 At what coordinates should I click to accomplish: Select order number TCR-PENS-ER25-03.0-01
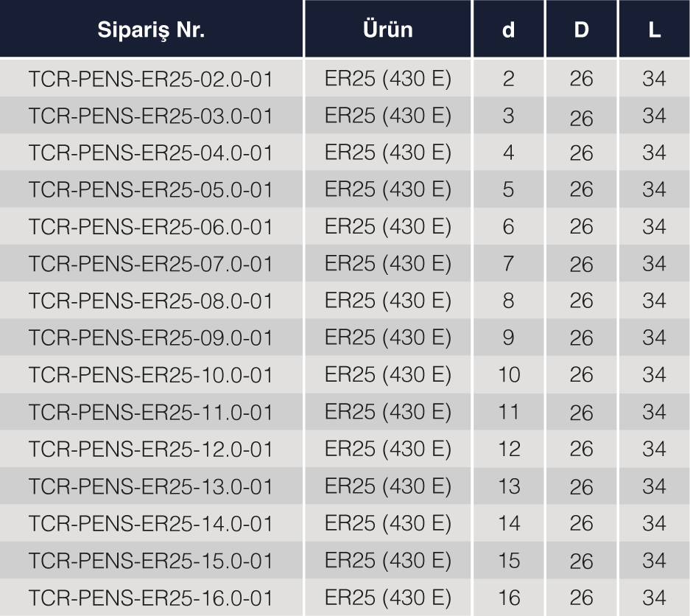[151, 116]
